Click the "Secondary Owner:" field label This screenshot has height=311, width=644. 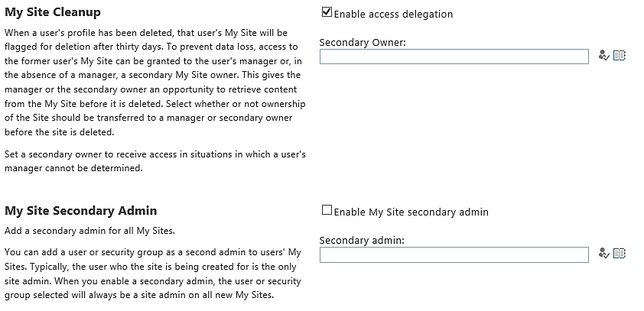[362, 42]
